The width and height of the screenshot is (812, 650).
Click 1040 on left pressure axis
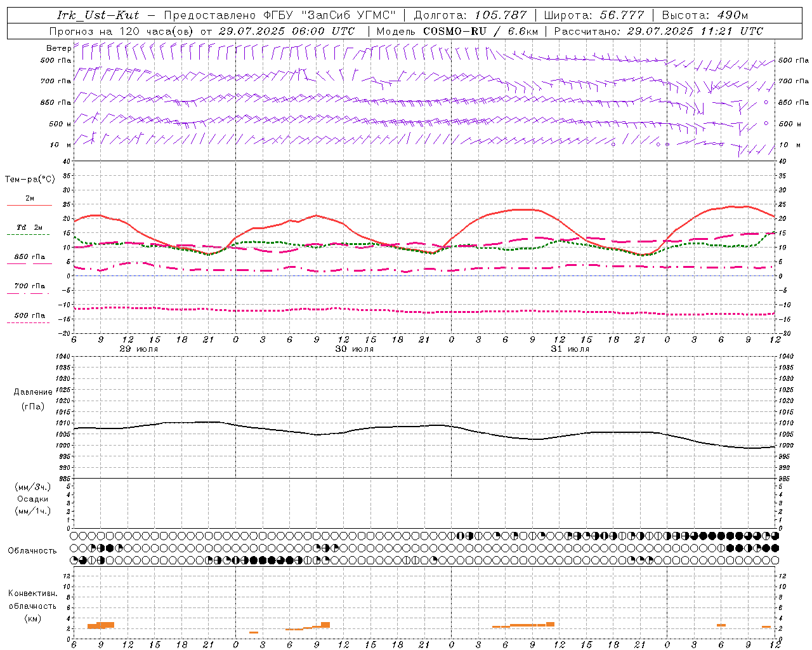(64, 357)
